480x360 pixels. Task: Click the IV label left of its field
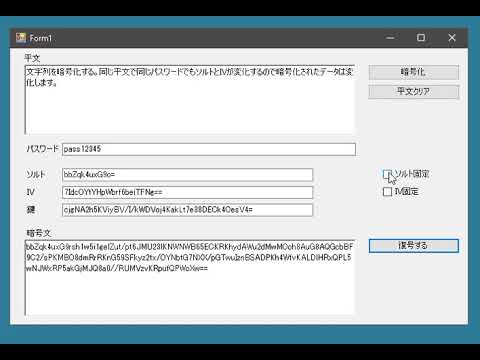30,192
